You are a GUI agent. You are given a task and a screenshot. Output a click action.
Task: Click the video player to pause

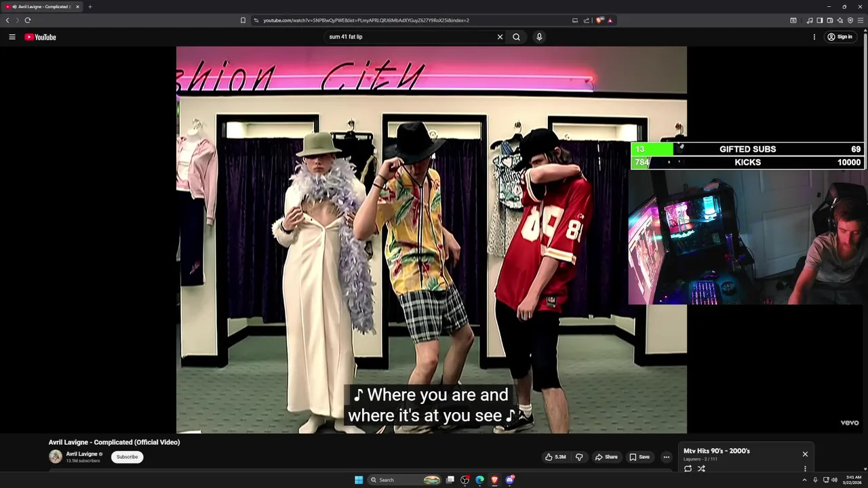[431, 239]
